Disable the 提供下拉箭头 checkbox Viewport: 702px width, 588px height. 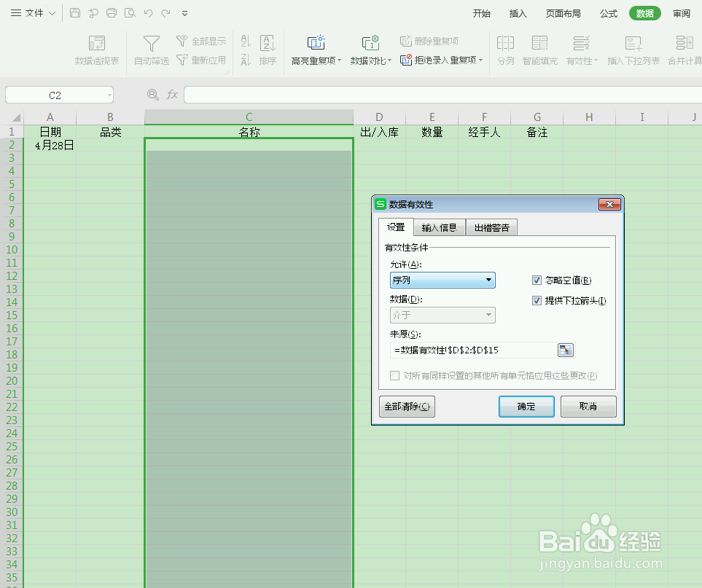(537, 300)
